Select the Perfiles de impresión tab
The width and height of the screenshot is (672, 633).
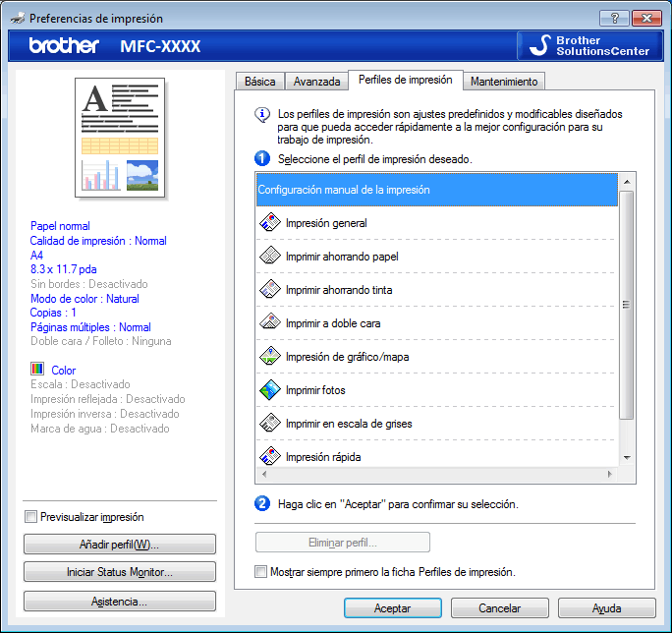406,80
